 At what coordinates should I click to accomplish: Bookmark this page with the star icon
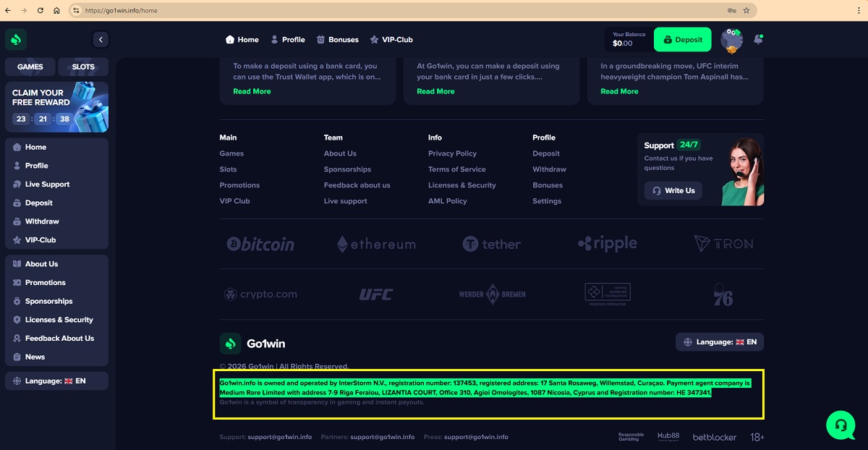(x=746, y=11)
